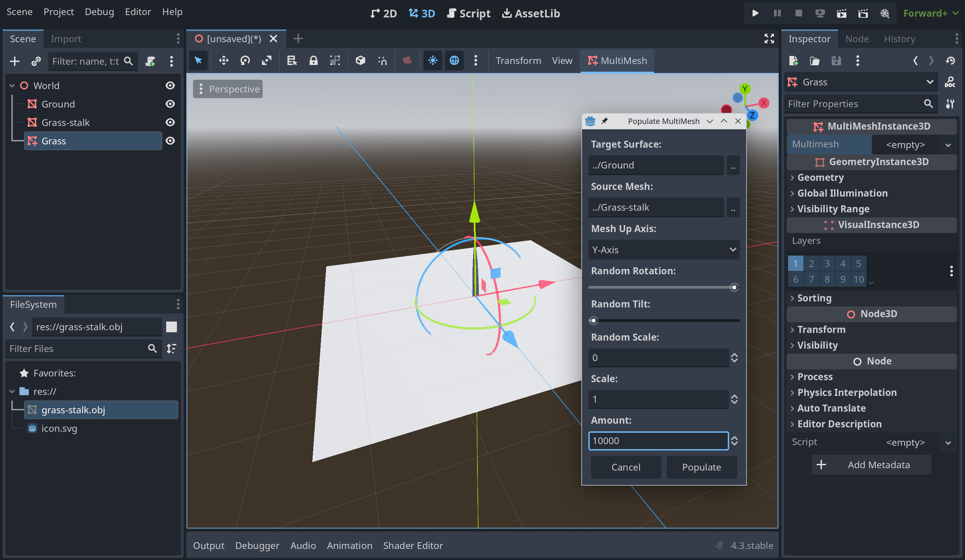This screenshot has height=560, width=965.
Task: Toggle preview environment globe icon
Action: coord(454,61)
